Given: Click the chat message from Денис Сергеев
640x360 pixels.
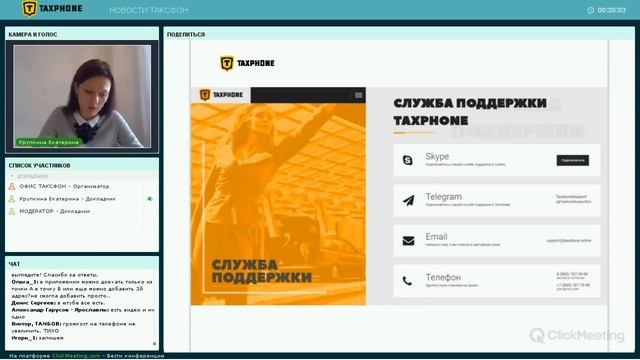Looking at the screenshot, I should (x=58, y=303).
